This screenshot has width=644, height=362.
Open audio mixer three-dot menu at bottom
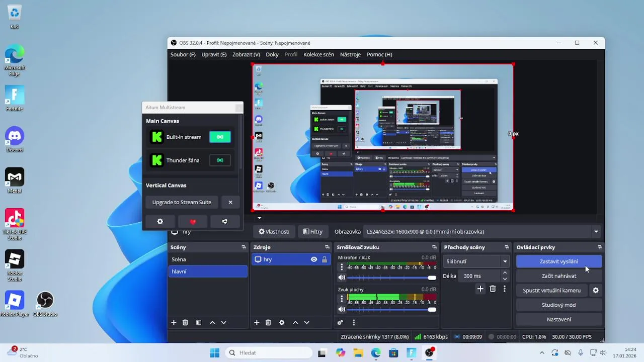tap(354, 322)
